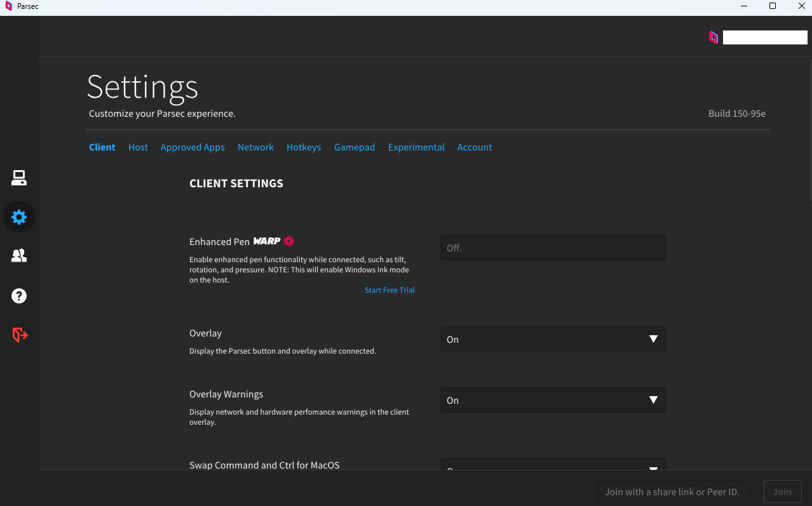Click the red Log Out sidebar icon
This screenshot has width=812, height=506.
20,335
